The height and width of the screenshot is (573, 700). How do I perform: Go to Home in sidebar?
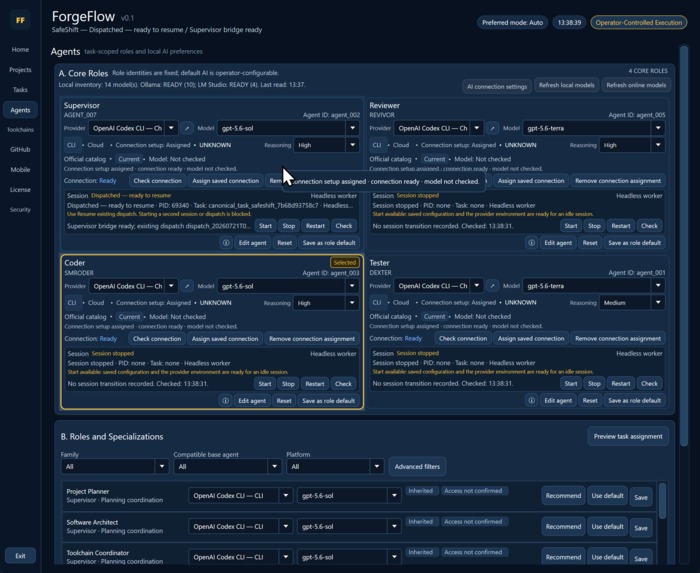pos(20,50)
